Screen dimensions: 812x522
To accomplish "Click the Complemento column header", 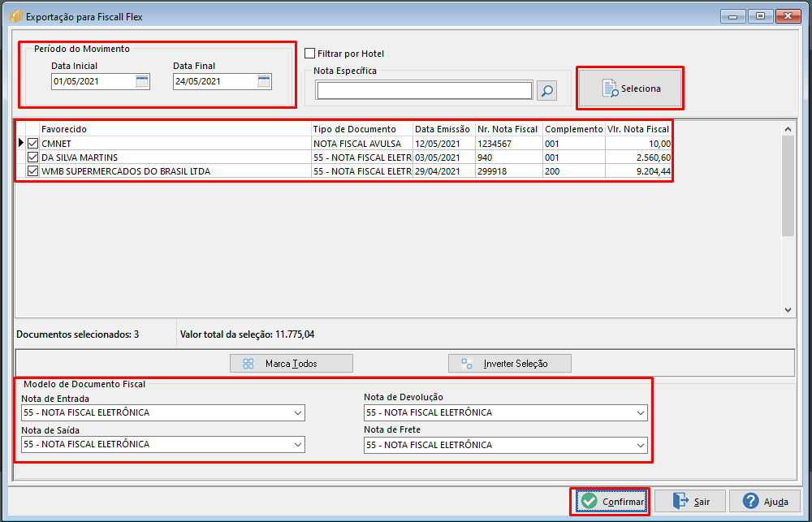I will [574, 129].
